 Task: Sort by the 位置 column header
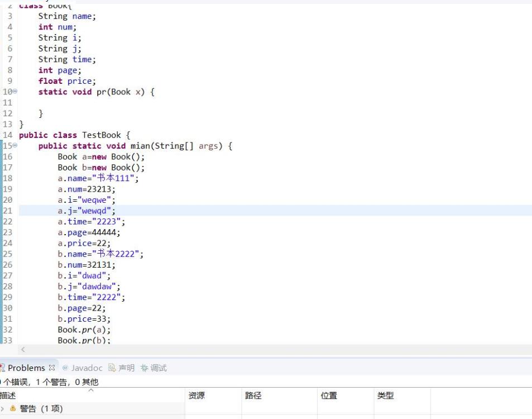coord(329,395)
